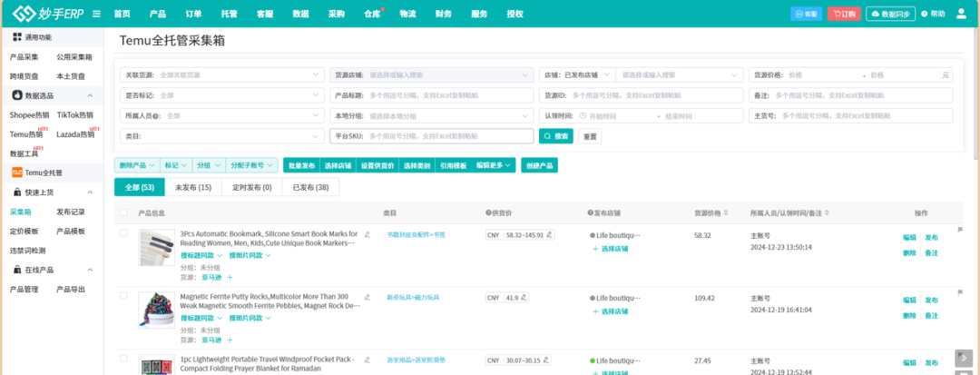Check the Magnetic Ferrite Putty Rocks row

coord(123,295)
